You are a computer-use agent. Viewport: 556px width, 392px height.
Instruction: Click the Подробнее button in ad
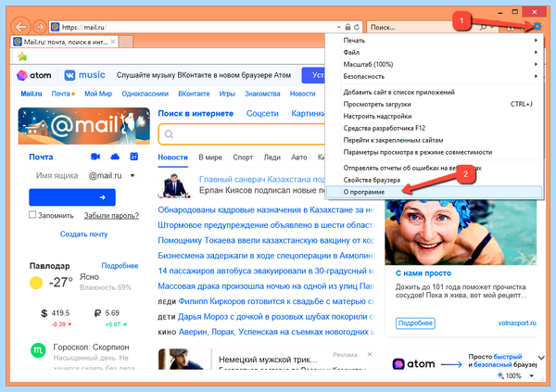415,323
